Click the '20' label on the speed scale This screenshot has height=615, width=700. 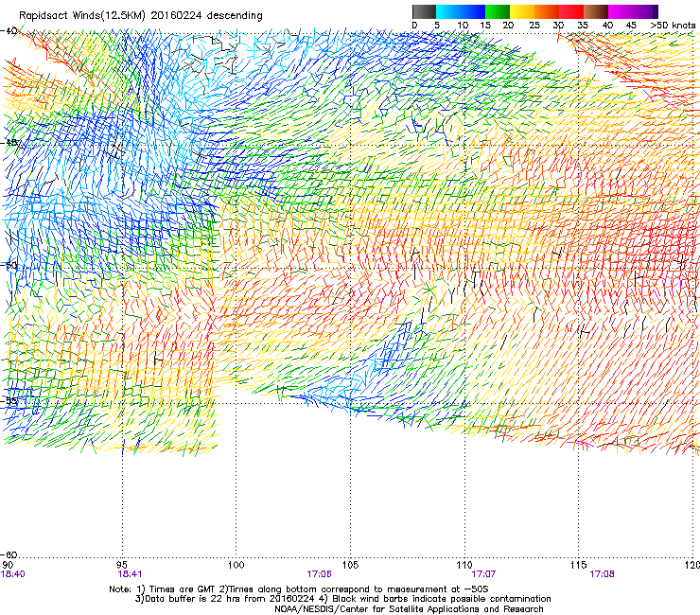(508, 26)
